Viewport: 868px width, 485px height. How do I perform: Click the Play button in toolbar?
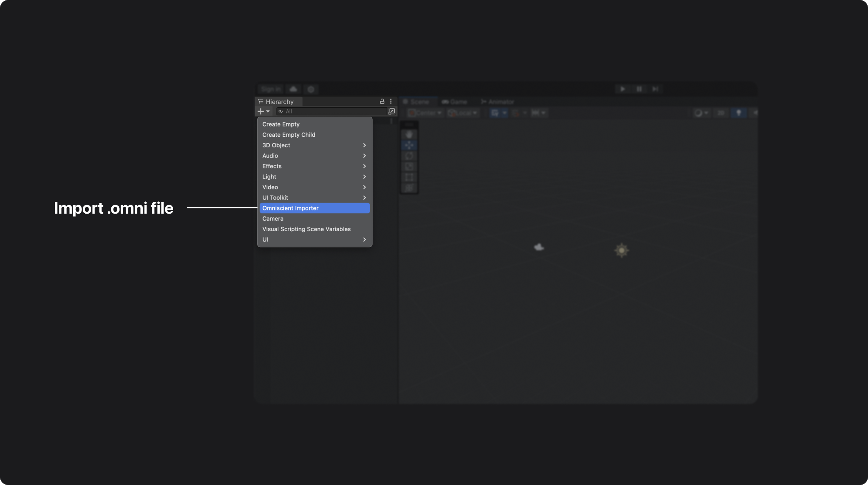622,89
